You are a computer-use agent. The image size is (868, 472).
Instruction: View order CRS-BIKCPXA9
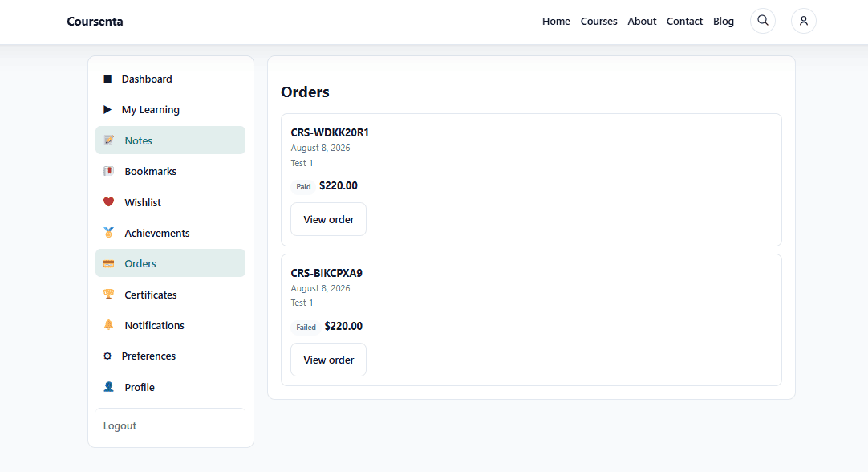pyautogui.click(x=328, y=360)
